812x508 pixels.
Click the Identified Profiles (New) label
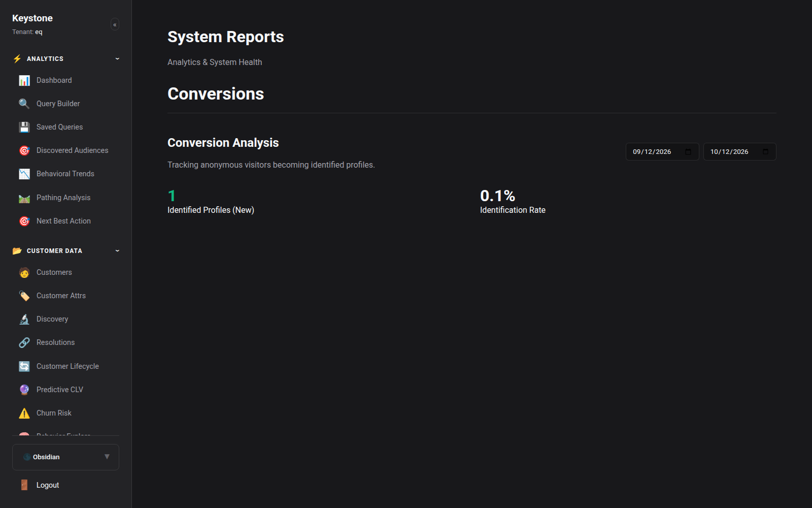211,210
